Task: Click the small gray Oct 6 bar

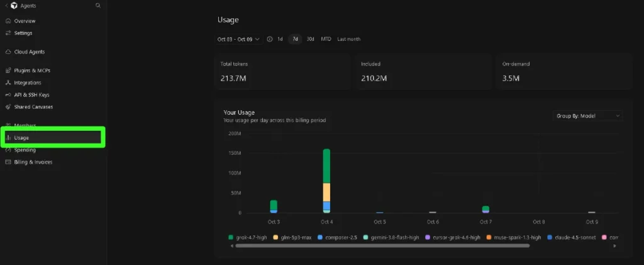Action: click(433, 212)
